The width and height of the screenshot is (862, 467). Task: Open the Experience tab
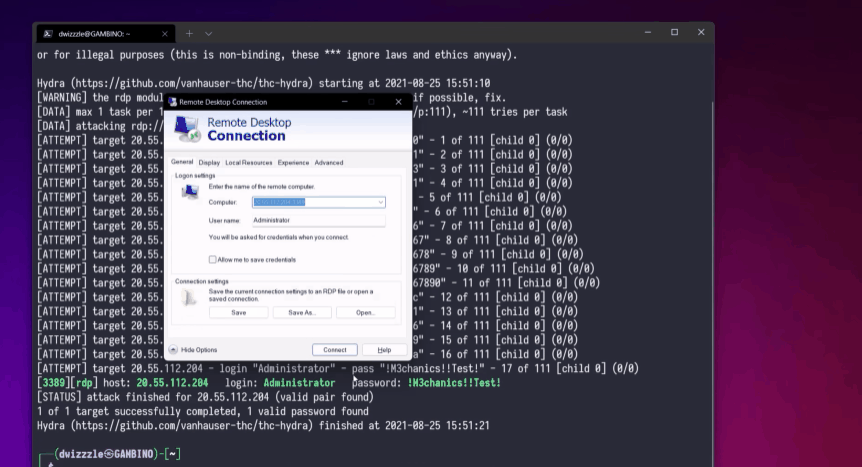click(x=293, y=163)
